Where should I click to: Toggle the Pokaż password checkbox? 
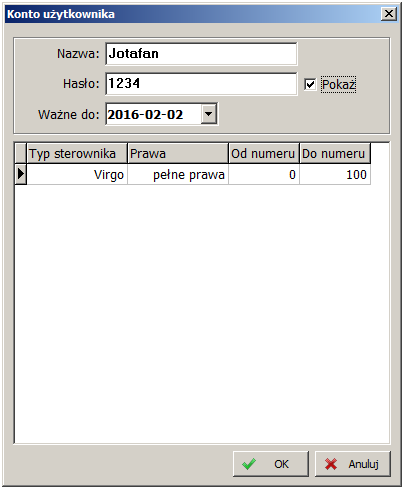pyautogui.click(x=310, y=84)
